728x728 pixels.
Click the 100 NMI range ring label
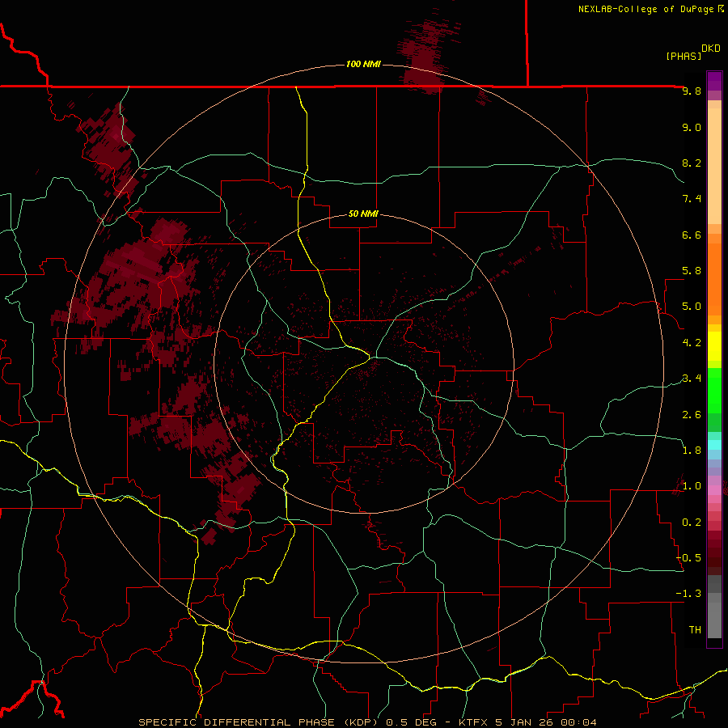point(363,64)
